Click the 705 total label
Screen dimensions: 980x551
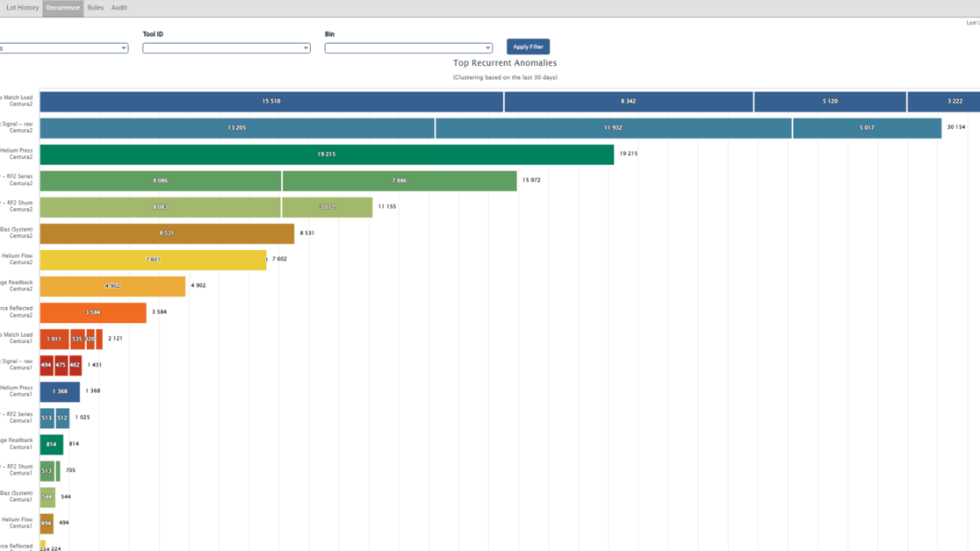[70, 470]
